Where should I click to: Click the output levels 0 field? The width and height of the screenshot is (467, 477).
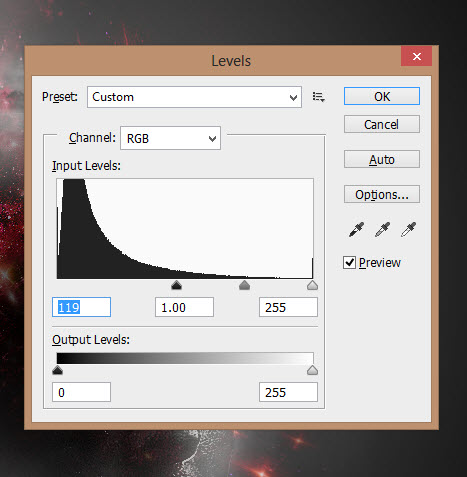click(81, 392)
